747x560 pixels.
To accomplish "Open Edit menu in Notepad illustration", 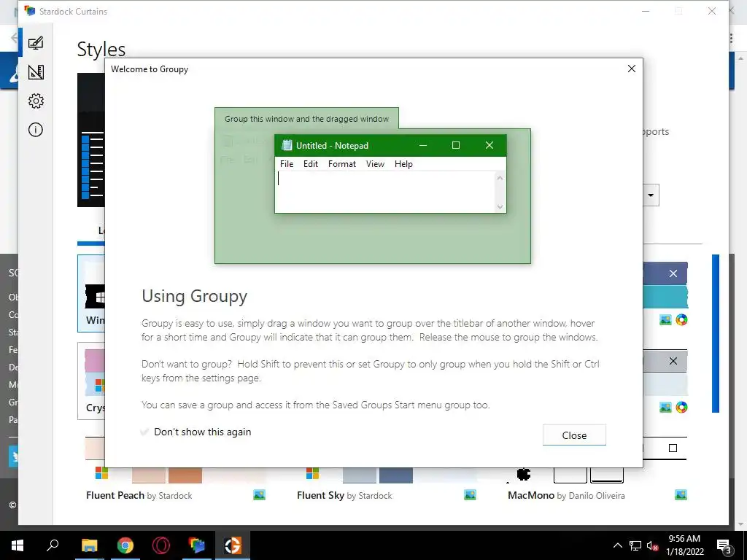I will [311, 164].
